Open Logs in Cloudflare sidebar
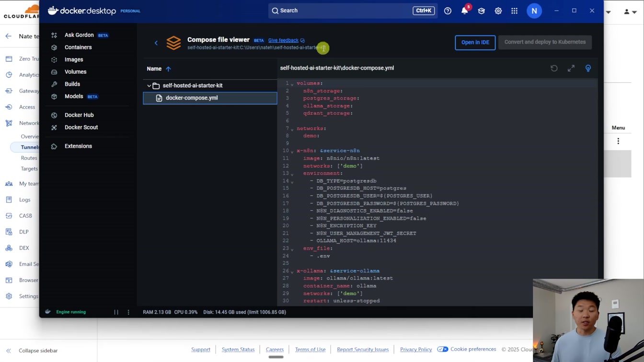The image size is (644, 362). coord(24,200)
